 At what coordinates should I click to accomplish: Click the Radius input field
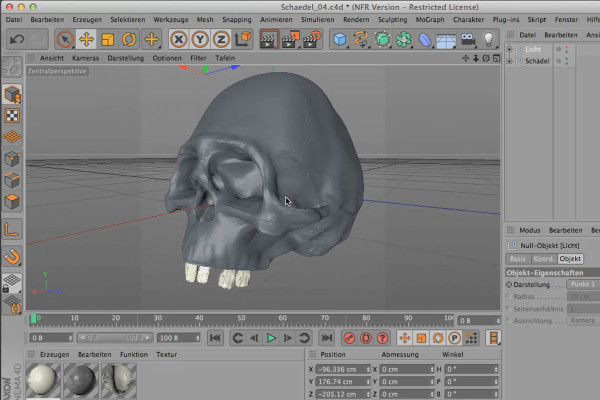(583, 296)
